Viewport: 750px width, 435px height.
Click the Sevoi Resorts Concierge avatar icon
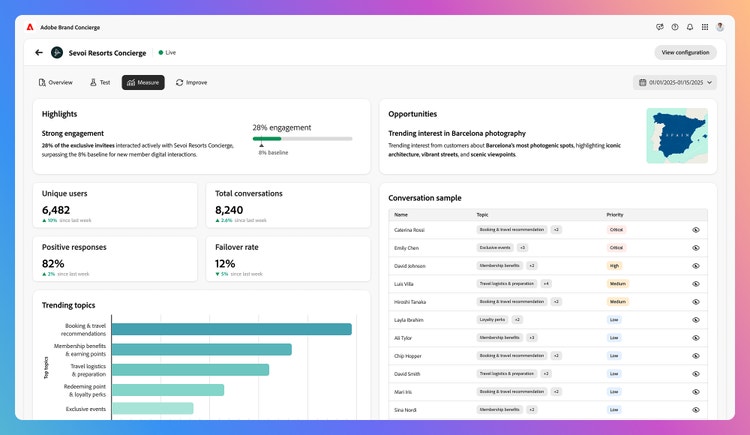58,53
